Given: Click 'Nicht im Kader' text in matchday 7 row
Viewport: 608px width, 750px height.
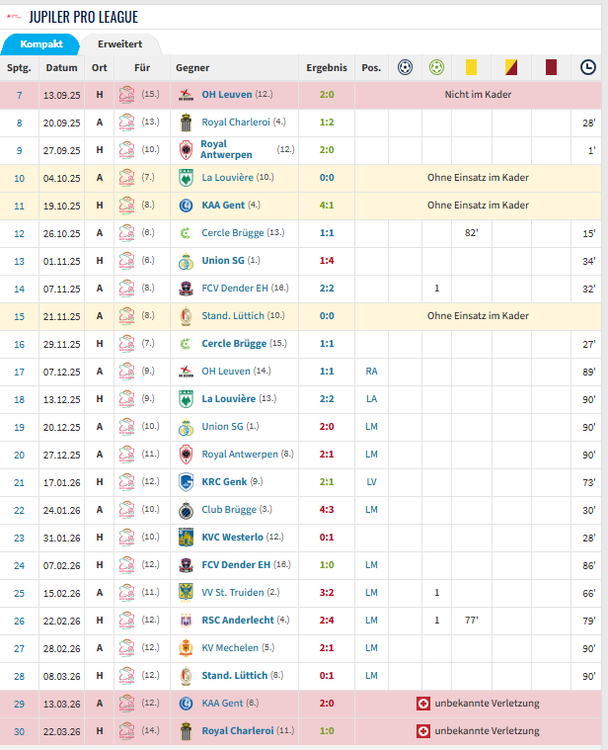Looking at the screenshot, I should click(478, 95).
